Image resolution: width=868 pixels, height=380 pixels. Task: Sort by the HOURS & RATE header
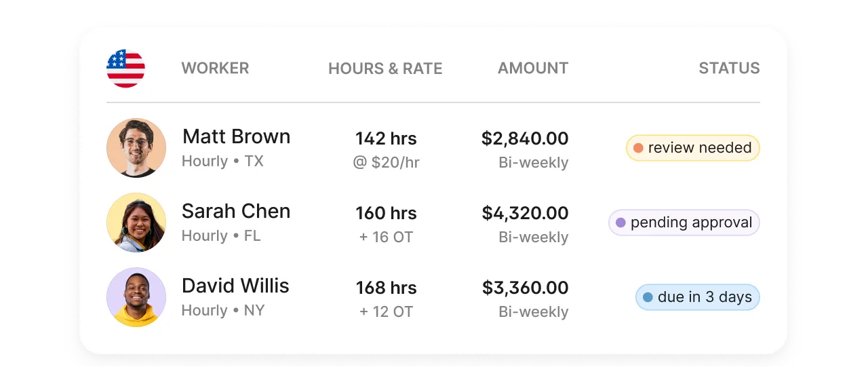coord(385,69)
